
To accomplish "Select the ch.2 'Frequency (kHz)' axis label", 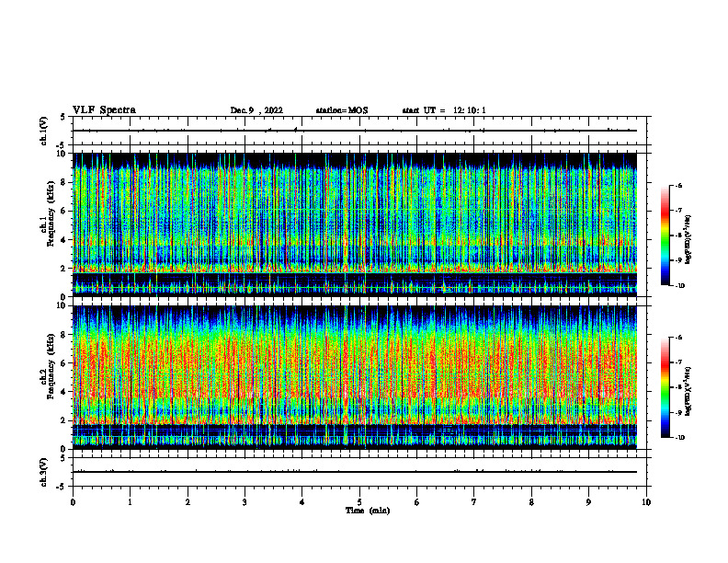I will tap(51, 366).
